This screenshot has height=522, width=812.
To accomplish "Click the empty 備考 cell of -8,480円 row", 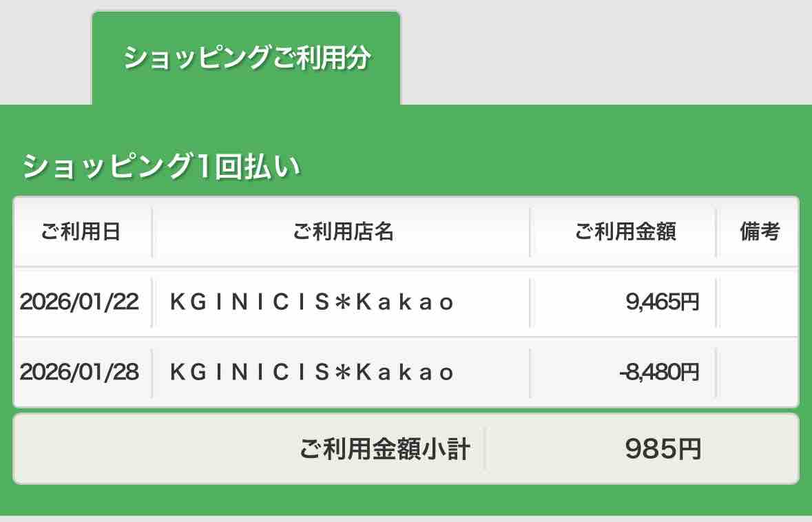I will point(759,373).
